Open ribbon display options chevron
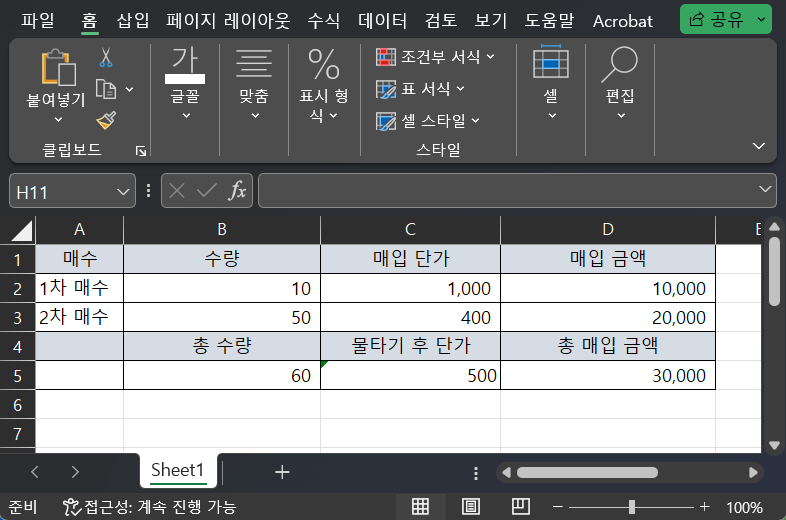Screen dimensions: 786x520 pos(759,146)
